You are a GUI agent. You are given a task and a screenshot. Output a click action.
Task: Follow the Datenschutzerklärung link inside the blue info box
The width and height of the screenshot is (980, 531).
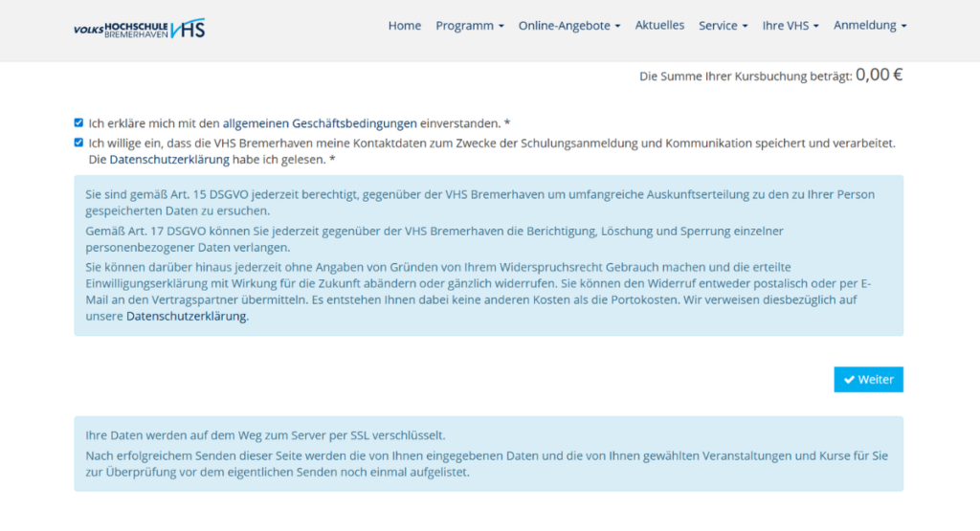[x=187, y=318]
